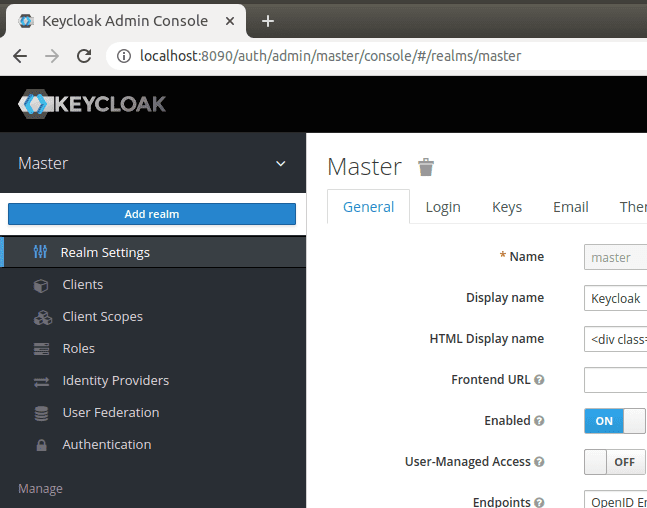Open a new browser tab
The width and height of the screenshot is (647, 508).
pyautogui.click(x=268, y=21)
